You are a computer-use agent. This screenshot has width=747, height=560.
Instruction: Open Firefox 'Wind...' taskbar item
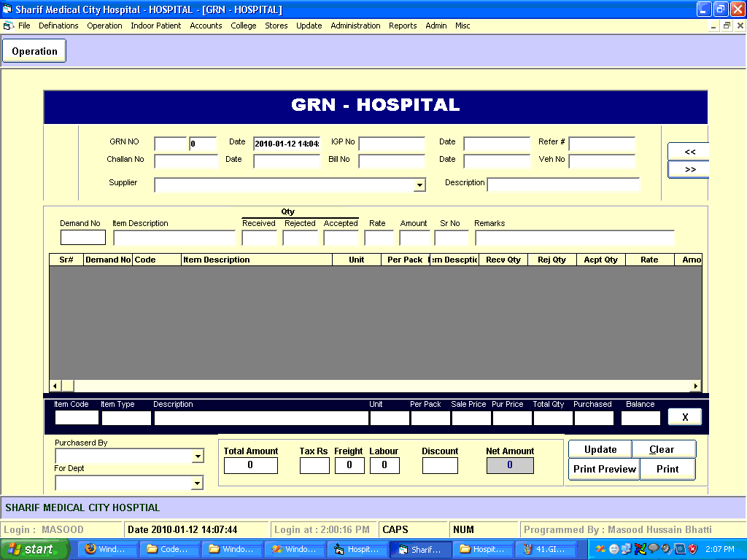point(107,549)
